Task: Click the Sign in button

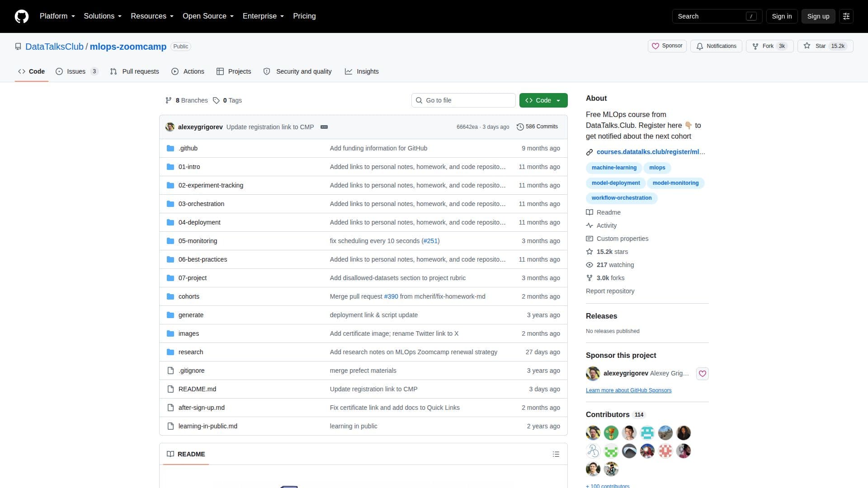Action: point(782,16)
